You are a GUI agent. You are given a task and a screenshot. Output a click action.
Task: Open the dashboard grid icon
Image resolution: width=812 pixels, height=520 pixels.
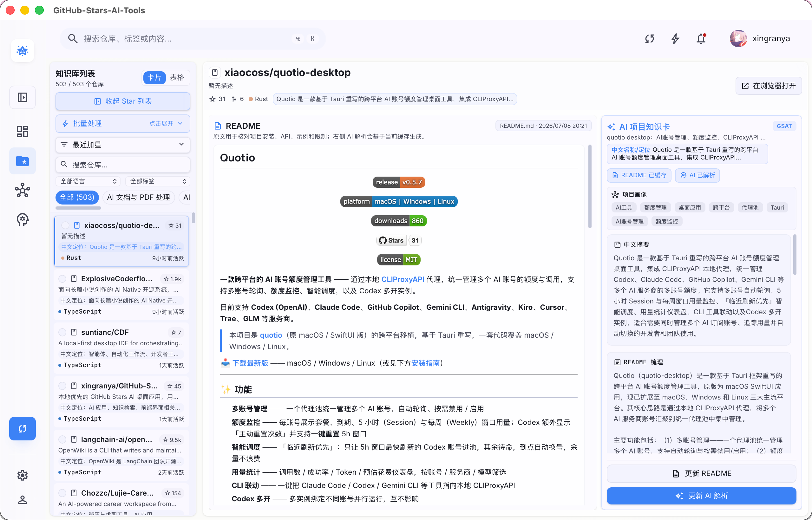pos(22,131)
